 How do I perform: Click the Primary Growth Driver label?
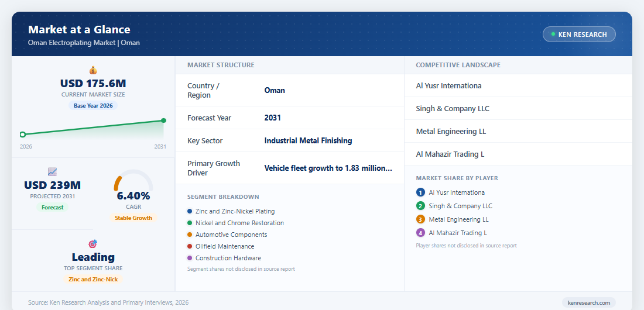(214, 168)
